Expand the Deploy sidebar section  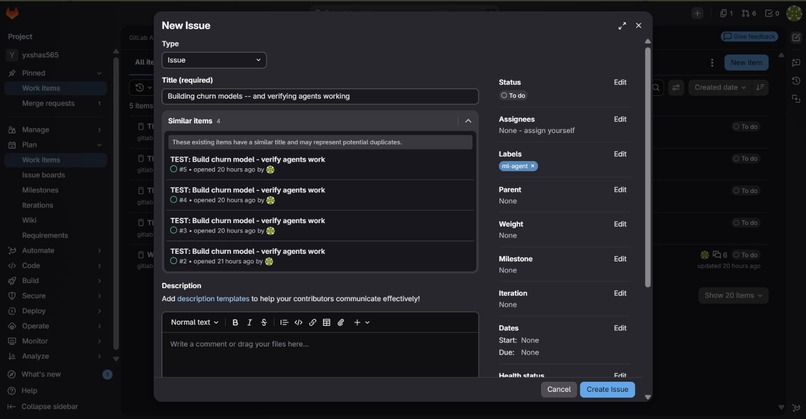56,311
